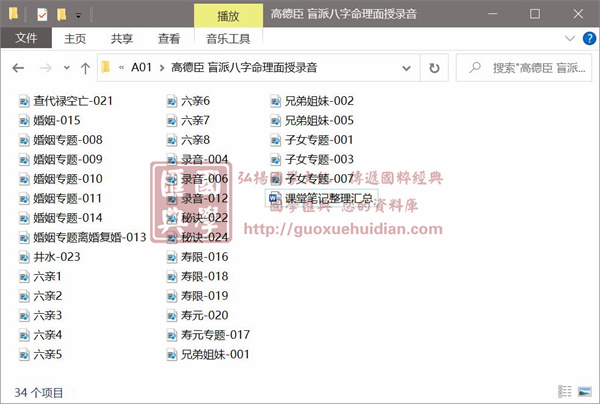
Task: Select the audio file 婚姻-015
Action: coord(50,121)
